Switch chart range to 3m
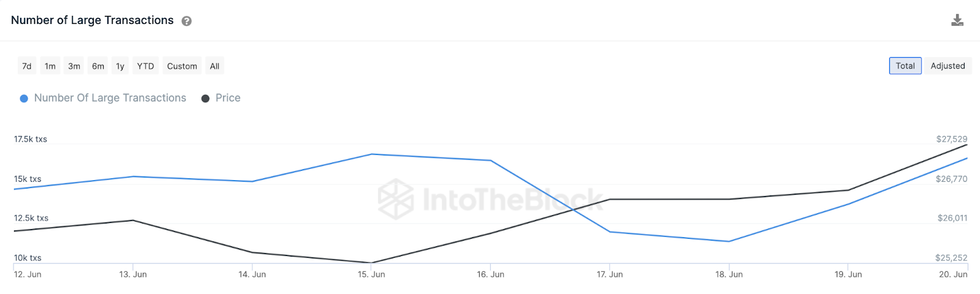This screenshot has height=294, width=980. point(74,66)
